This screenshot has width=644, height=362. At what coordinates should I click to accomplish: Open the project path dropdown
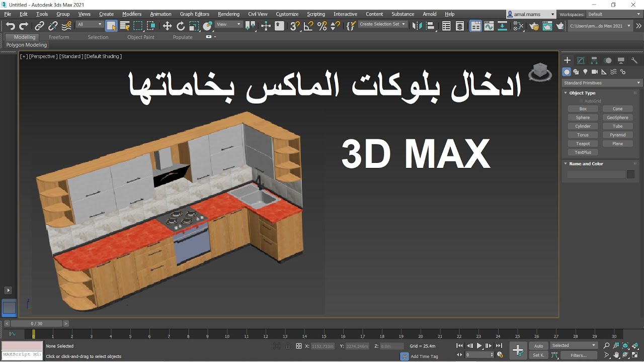click(x=600, y=26)
